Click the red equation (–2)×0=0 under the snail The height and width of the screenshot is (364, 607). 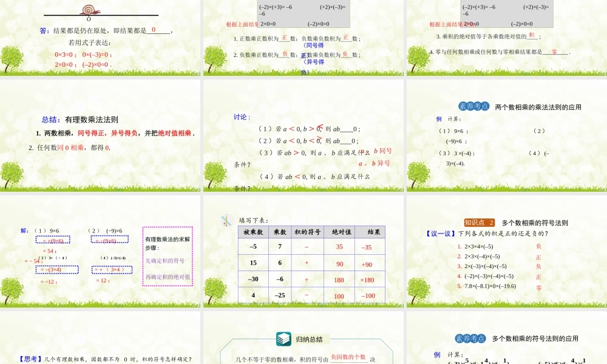(x=97, y=64)
